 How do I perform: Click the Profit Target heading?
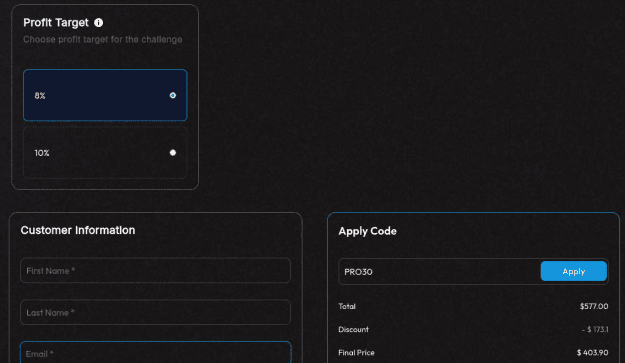coord(56,23)
